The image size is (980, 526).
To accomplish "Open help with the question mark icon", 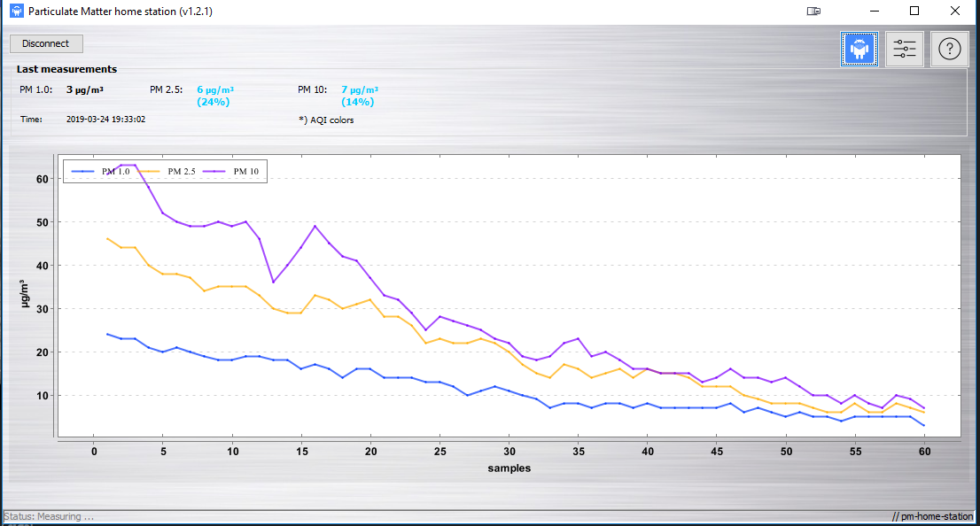I will [949, 50].
